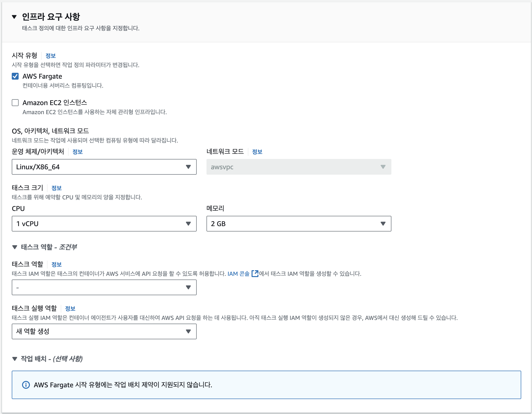Image resolution: width=532 pixels, height=414 pixels.
Task: Click 정보 link next to 태스크 크기
Action: (56, 188)
